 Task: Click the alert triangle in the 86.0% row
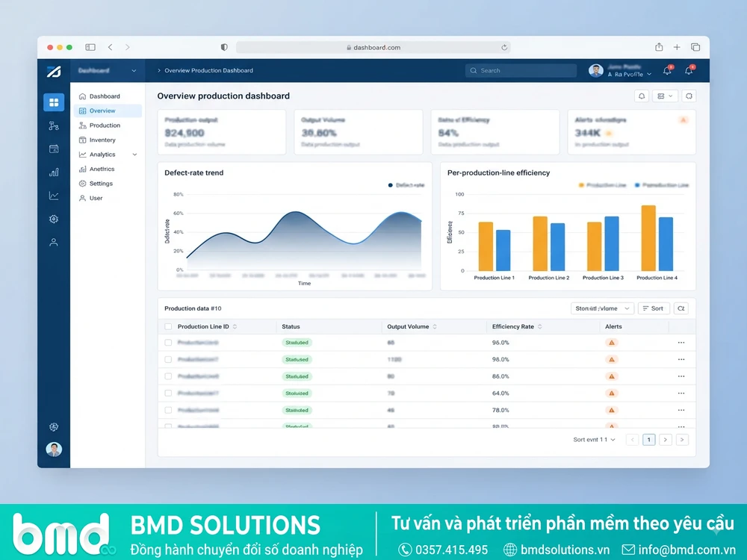pos(612,376)
